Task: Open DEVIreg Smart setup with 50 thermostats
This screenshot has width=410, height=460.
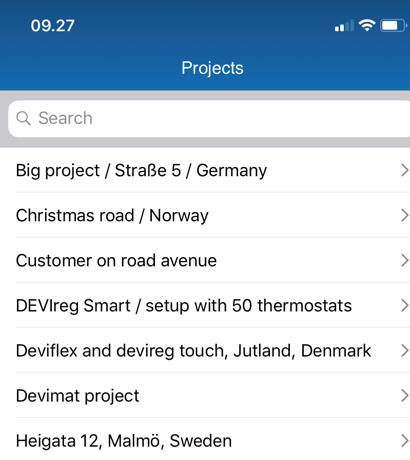Action: [x=205, y=305]
